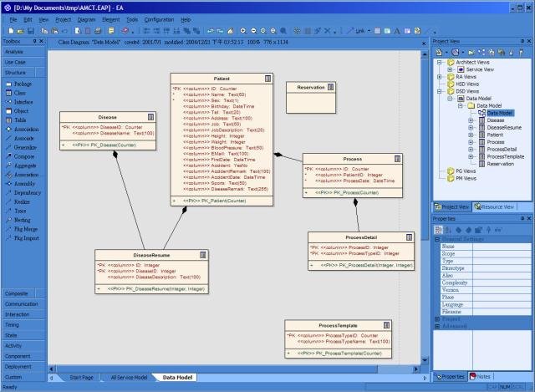Switch to the All Service Model tab

(x=129, y=377)
